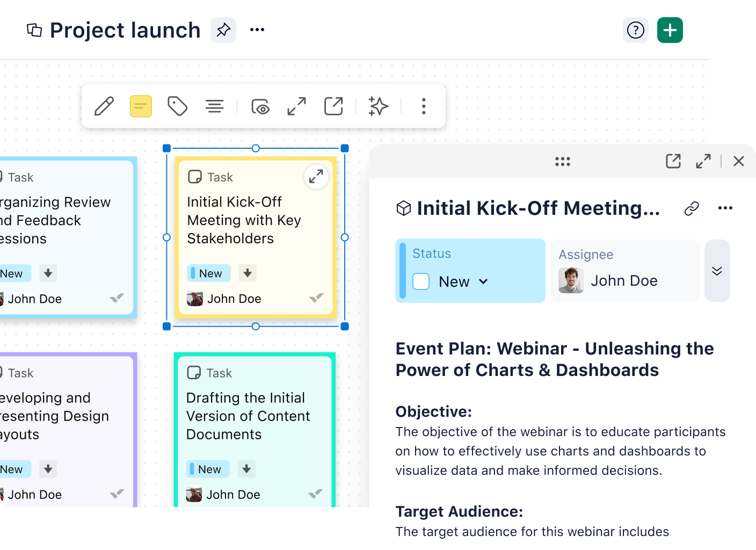This screenshot has height=550, width=756.
Task: Open the more options menu beside Project launch
Action: tap(257, 30)
